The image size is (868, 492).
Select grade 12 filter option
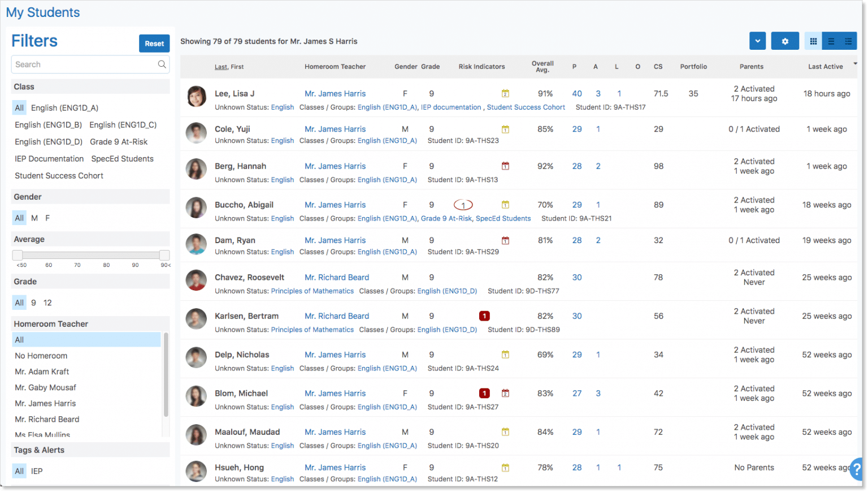(47, 303)
